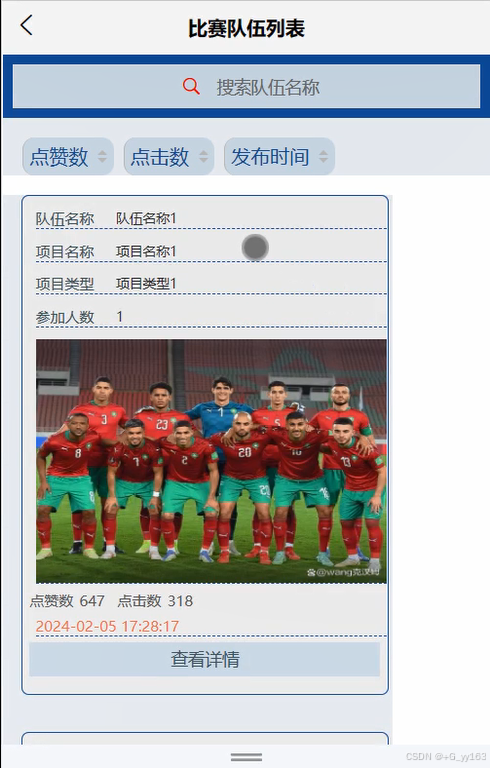Click the 2024-02-05 17:28:17 timestamp

pyautogui.click(x=107, y=626)
